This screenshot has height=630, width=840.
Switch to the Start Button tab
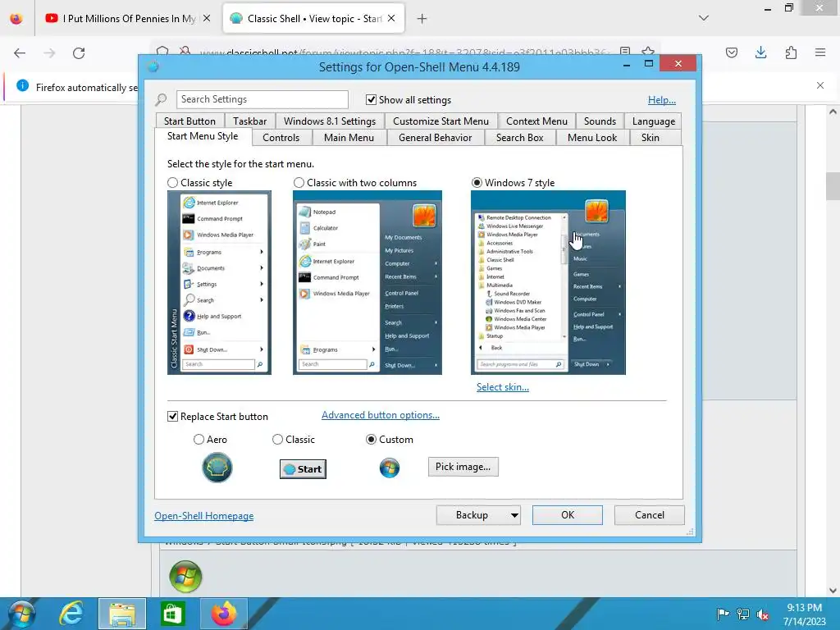pos(189,121)
